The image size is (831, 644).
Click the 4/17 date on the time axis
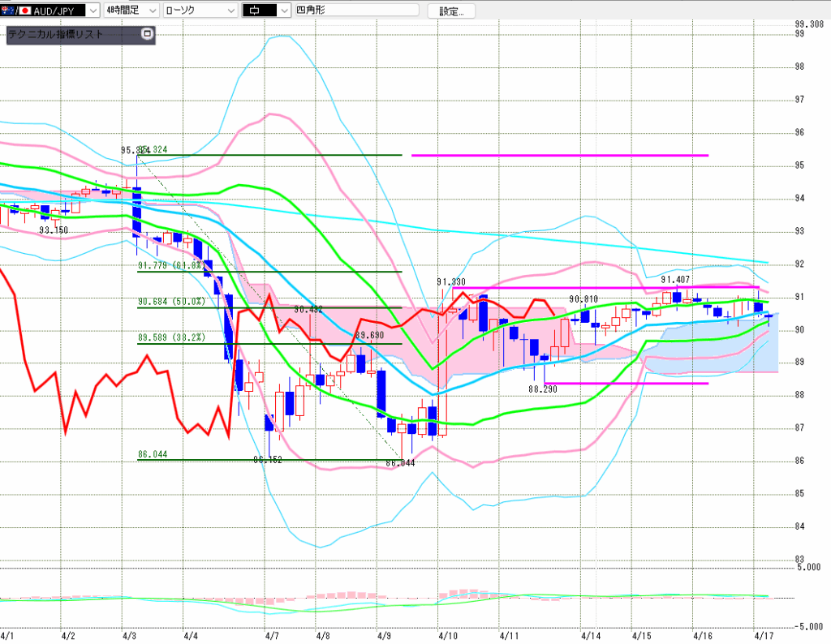[x=764, y=636]
